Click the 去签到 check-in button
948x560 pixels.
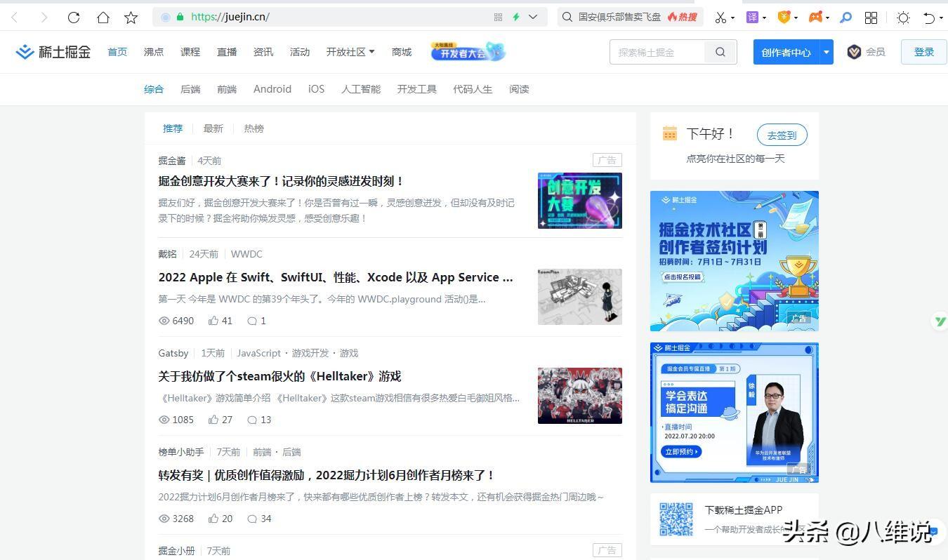[x=782, y=135]
